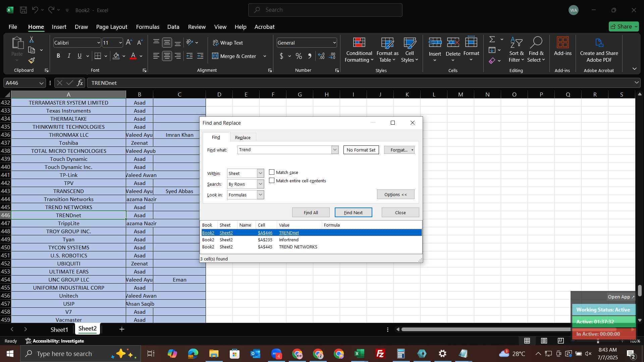Select the Infortrend $A$235 search result

tap(311, 240)
